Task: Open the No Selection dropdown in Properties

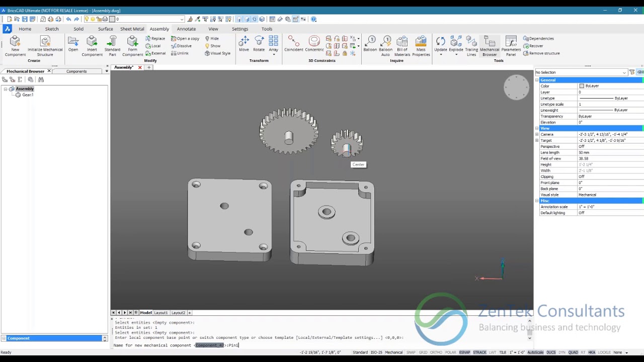Action: [x=624, y=72]
